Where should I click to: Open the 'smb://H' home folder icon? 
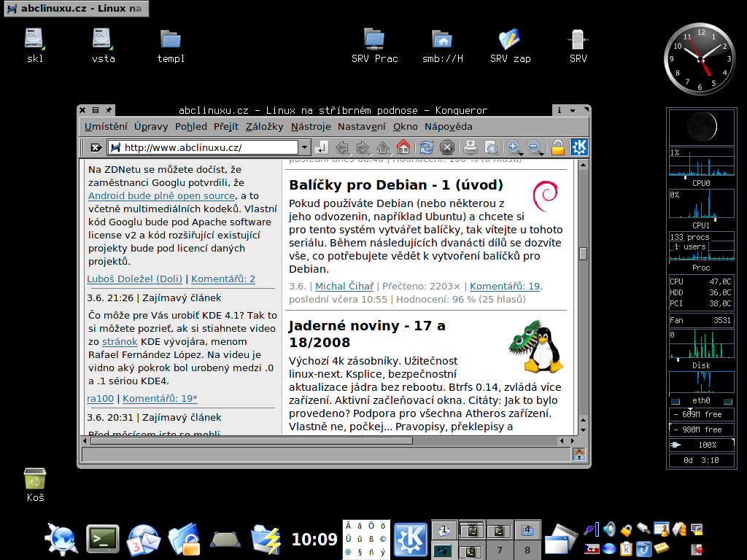coord(443,46)
